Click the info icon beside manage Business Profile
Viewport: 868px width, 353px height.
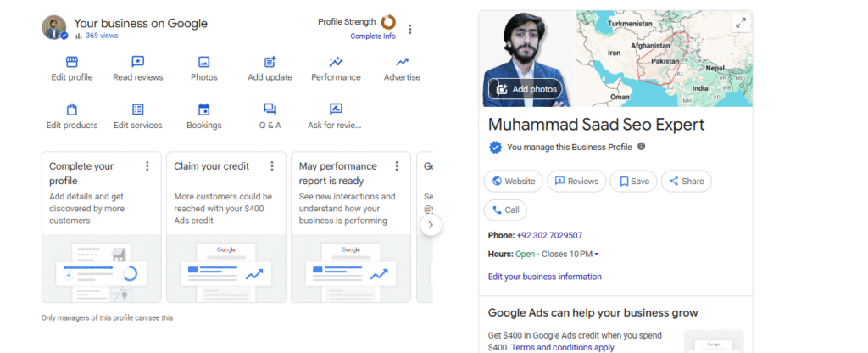click(641, 147)
